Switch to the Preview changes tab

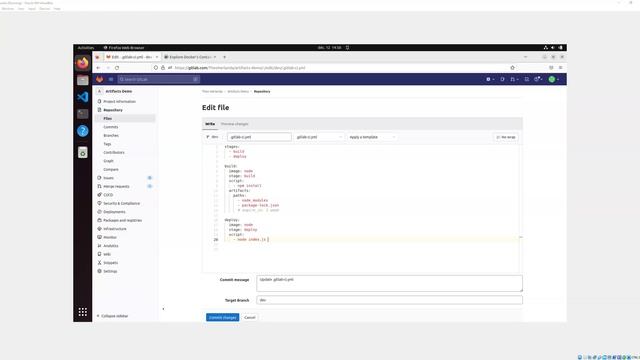coord(235,124)
